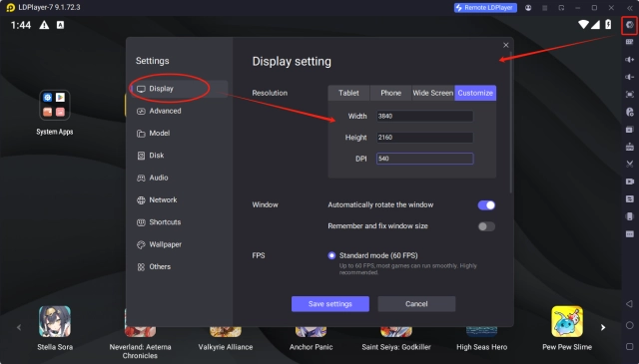
Task: Toggle fullscreen icon in right sidebar
Action: click(x=630, y=94)
